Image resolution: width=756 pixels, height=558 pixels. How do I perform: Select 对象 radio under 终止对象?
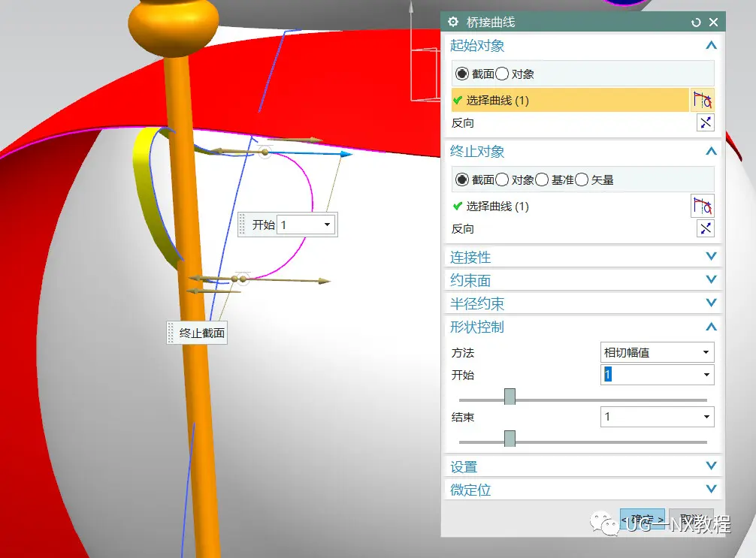(x=502, y=179)
